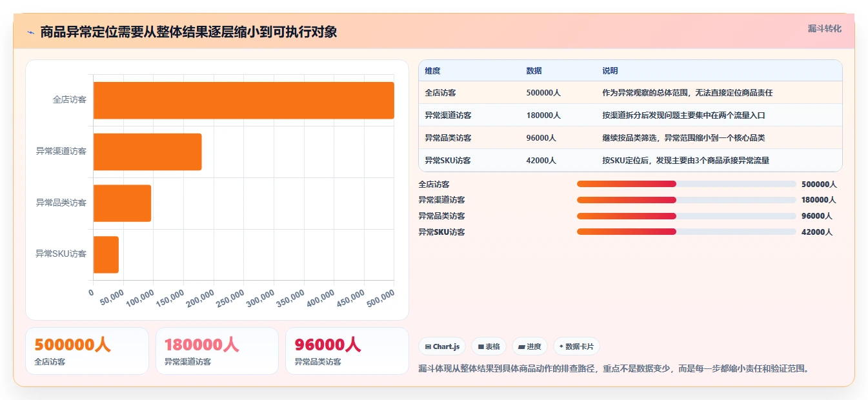Select the 表格 chip
This screenshot has width=868, height=400.
tap(489, 346)
